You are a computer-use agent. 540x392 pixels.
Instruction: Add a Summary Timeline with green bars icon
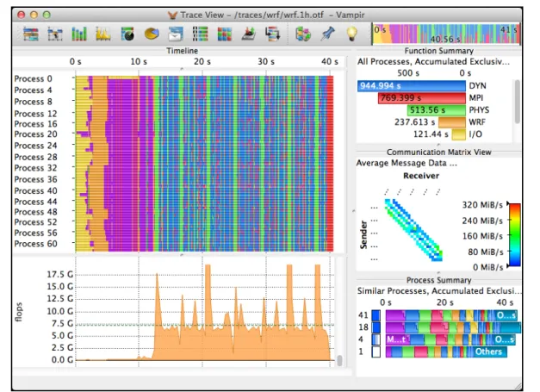79,34
